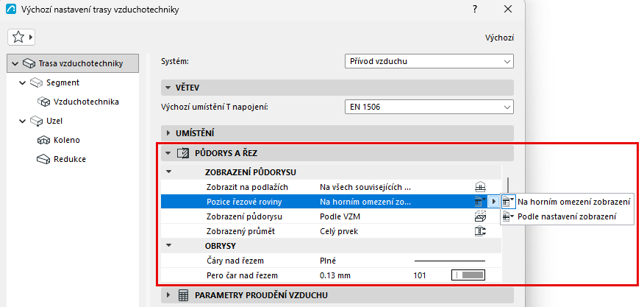The image size is (644, 307).
Task: Click the Zobrazení půdorysu row
Action: 331,216
